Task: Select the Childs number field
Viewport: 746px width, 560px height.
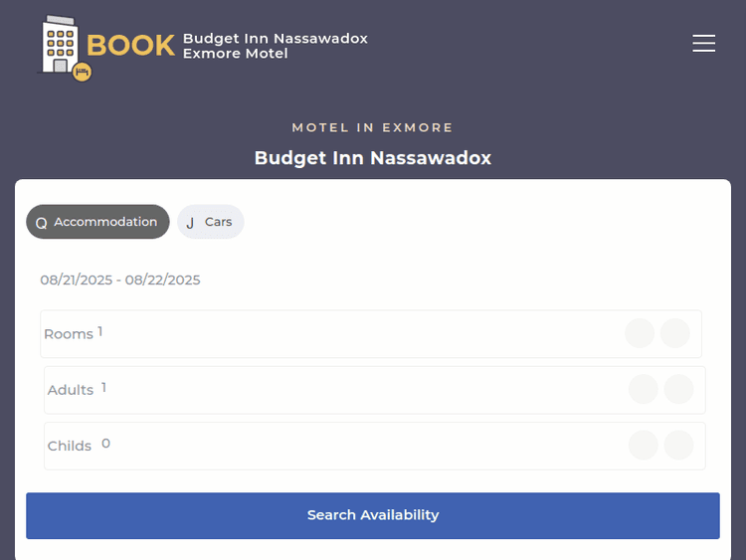Action: (105, 444)
